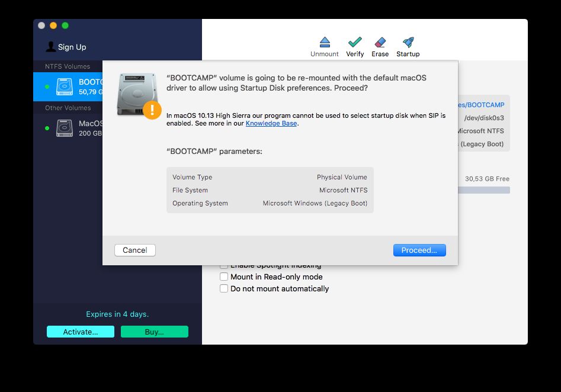Viewport: 561px width, 392px height.
Task: Click the "Expires in 4 days." notice
Action: coord(117,314)
